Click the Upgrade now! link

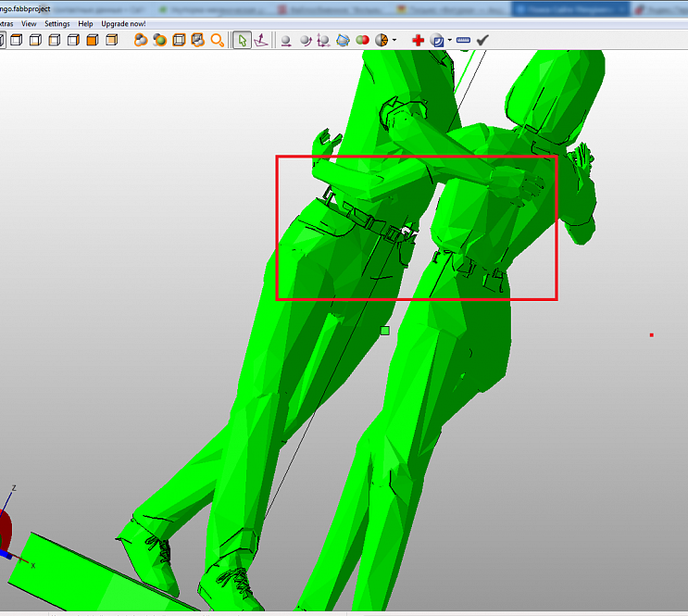click(123, 23)
